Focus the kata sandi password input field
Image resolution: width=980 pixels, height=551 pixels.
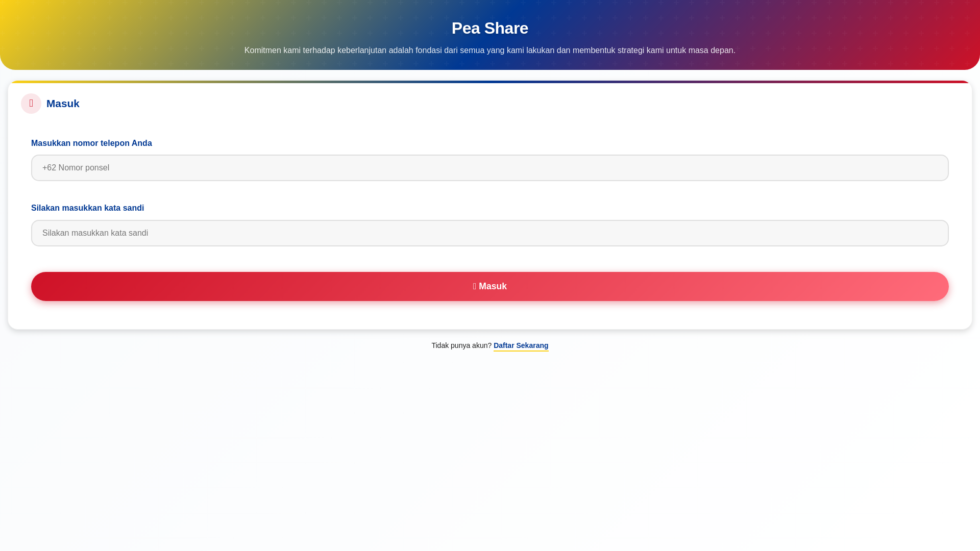(x=489, y=233)
